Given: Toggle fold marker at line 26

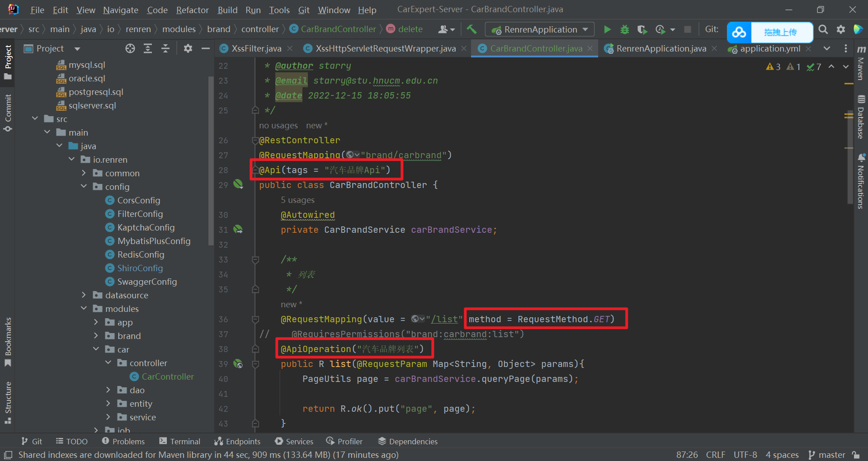Looking at the screenshot, I should 255,140.
